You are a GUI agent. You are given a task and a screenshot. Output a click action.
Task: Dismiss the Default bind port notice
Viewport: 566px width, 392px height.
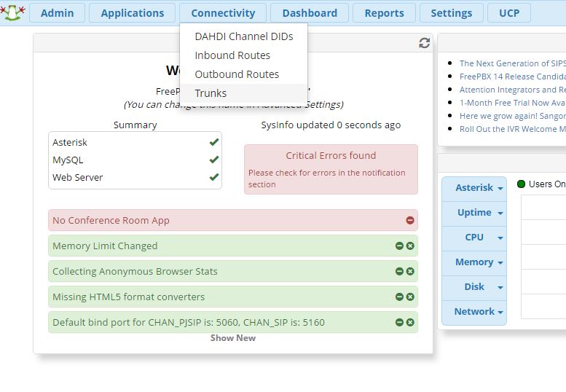[x=410, y=322]
